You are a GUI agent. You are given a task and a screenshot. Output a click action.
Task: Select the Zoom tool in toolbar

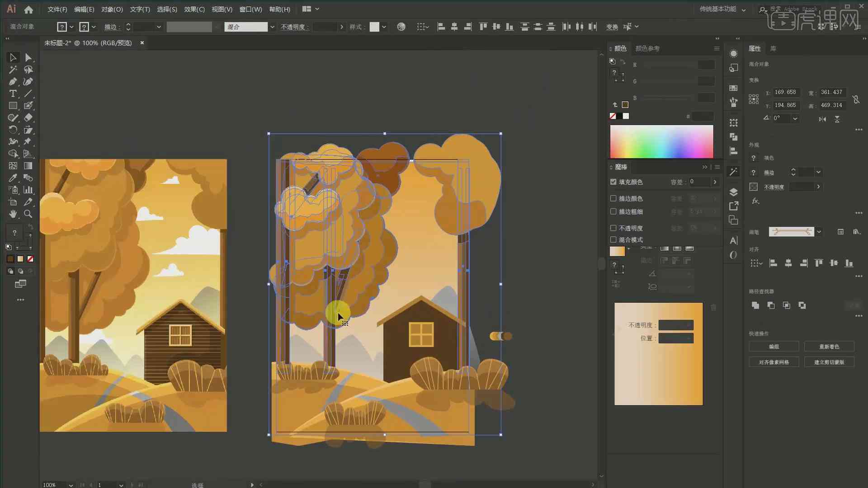coord(28,214)
